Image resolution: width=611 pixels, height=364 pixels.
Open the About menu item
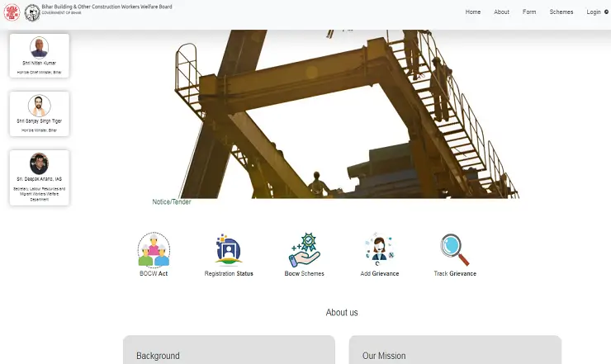click(501, 12)
